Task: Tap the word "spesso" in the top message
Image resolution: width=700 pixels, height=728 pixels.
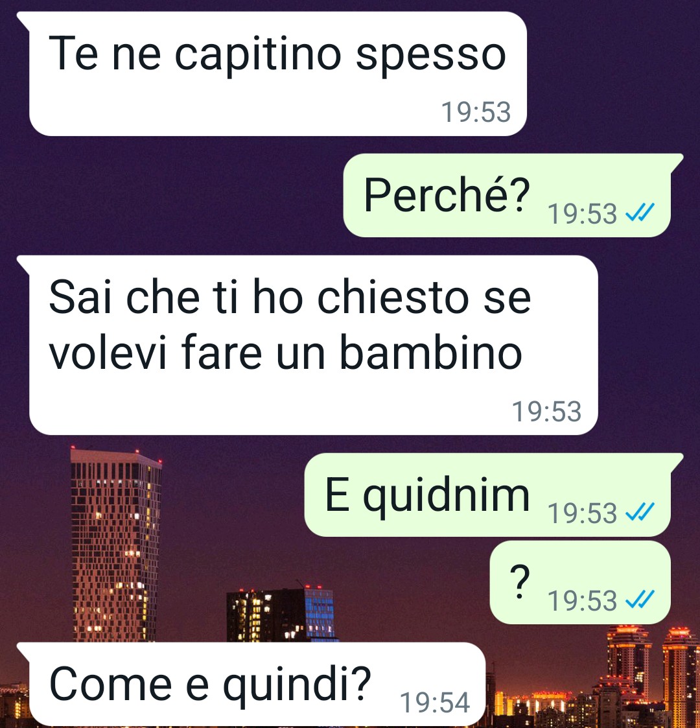Action: [x=431, y=56]
